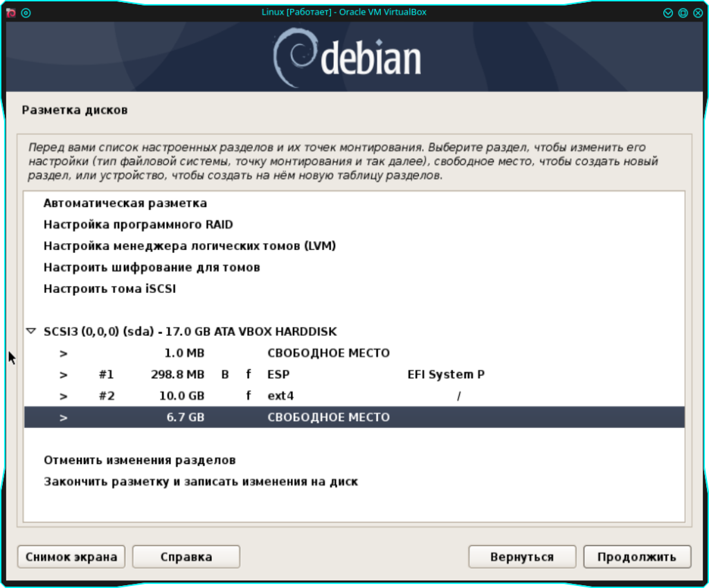Maximize the VirtualBox window
709x588 pixels.
683,12
